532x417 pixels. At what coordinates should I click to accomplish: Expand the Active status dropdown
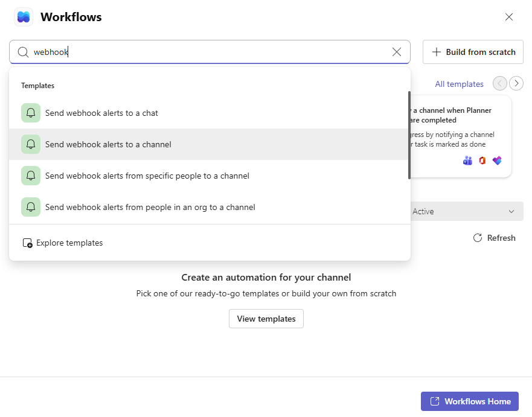467,211
